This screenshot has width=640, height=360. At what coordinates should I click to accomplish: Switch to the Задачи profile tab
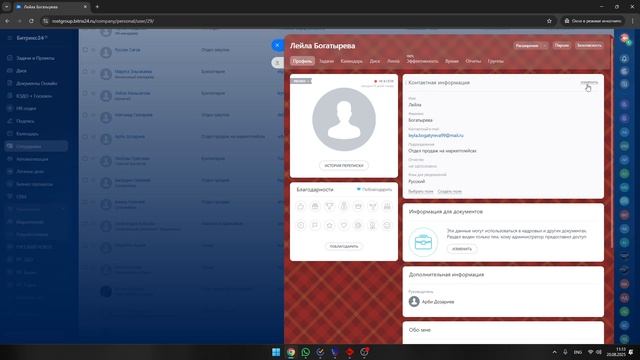[x=327, y=61]
